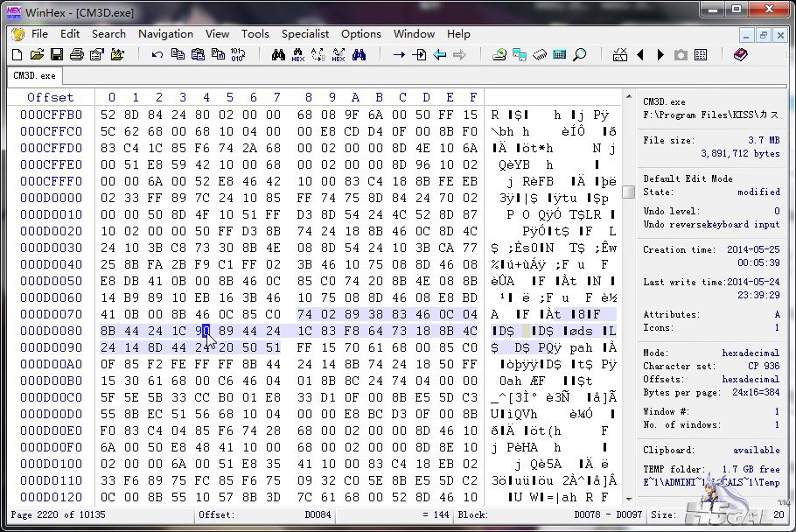Open the calculator tool icon

point(560,55)
